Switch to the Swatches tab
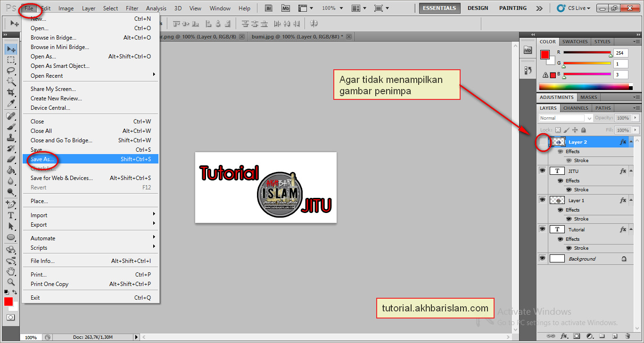The width and height of the screenshot is (644, 343). pos(575,41)
